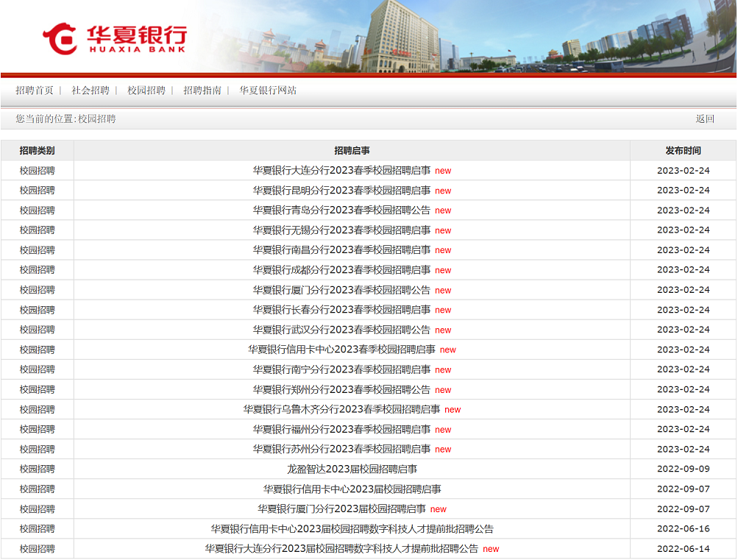Open 南昌分行2023春季校园招聘启事 link
Viewport: 738px width, 560px height.
click(x=341, y=250)
